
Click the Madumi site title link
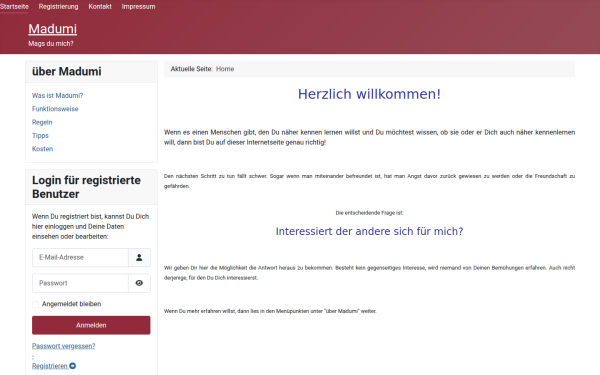(x=52, y=29)
